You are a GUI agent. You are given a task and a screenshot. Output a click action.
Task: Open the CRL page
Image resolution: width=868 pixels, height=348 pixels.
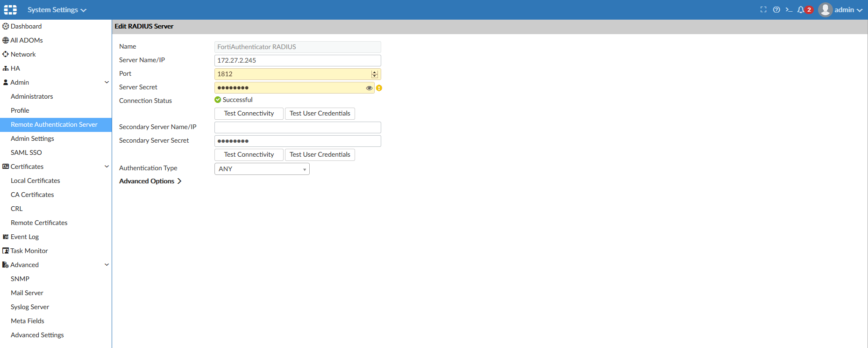tap(17, 209)
